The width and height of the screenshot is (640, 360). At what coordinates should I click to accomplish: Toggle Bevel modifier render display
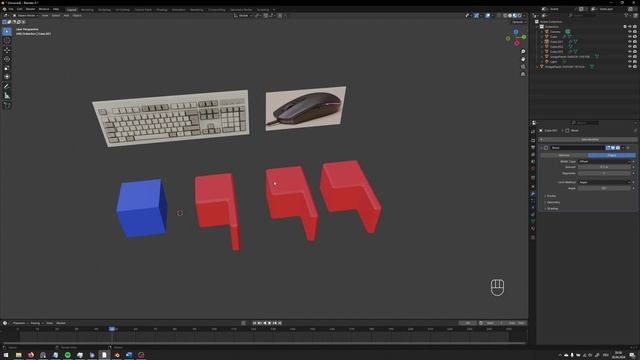pos(618,148)
